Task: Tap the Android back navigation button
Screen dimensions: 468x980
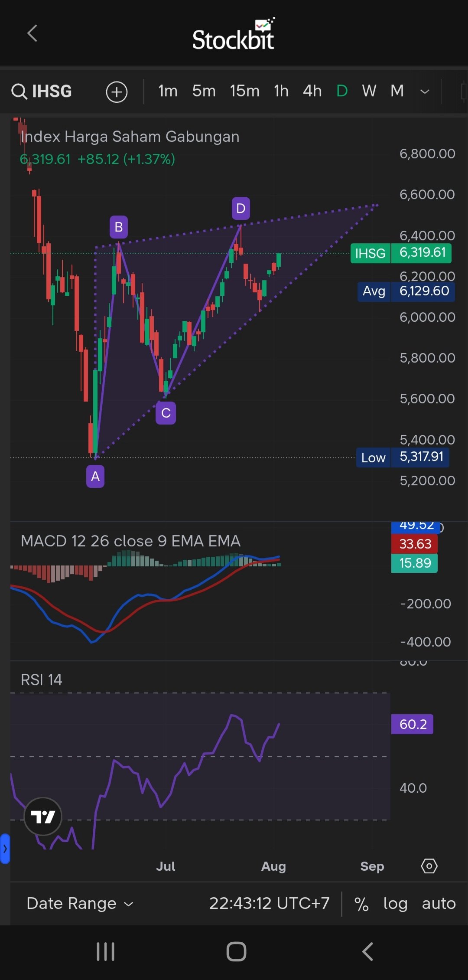Action: click(x=367, y=952)
